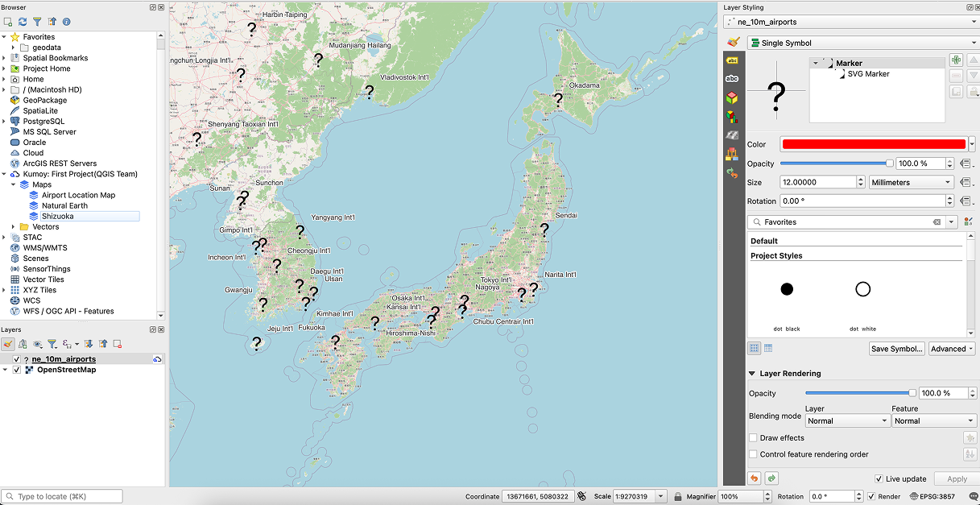Toggle visibility of OpenStreetMap layer
This screenshot has width=980, height=505.
17,370
